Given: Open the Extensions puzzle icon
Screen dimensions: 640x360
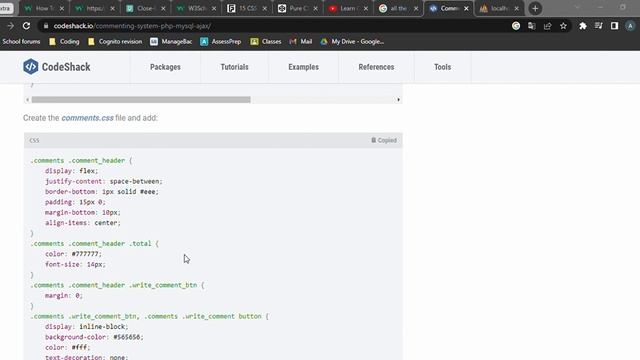Looking at the screenshot, I should click(x=583, y=26).
